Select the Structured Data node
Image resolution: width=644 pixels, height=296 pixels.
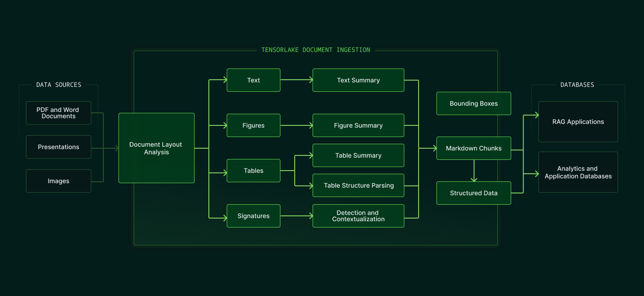(474, 193)
